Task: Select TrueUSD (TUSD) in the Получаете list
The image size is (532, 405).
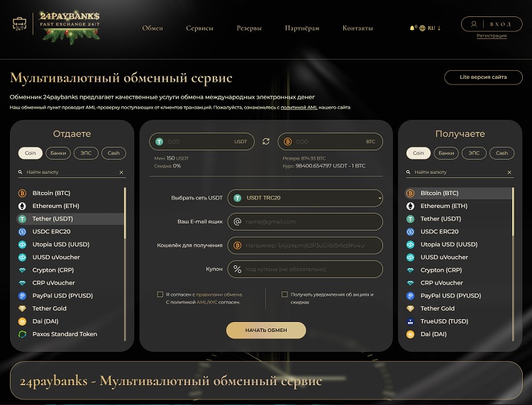Action: click(444, 321)
